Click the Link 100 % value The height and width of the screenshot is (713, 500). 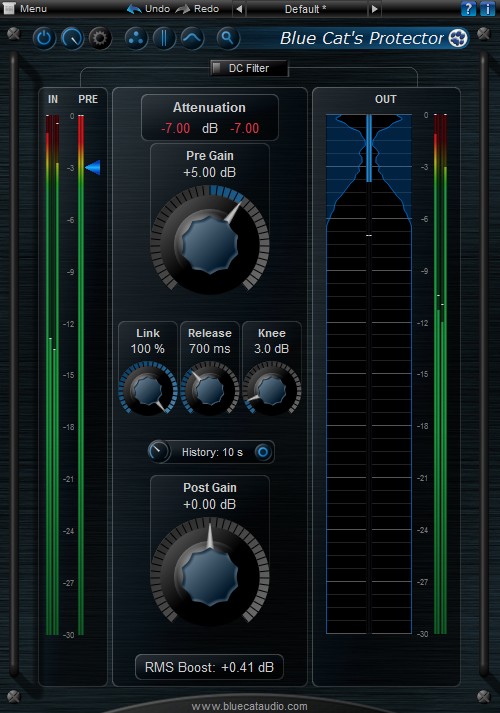[x=147, y=349]
